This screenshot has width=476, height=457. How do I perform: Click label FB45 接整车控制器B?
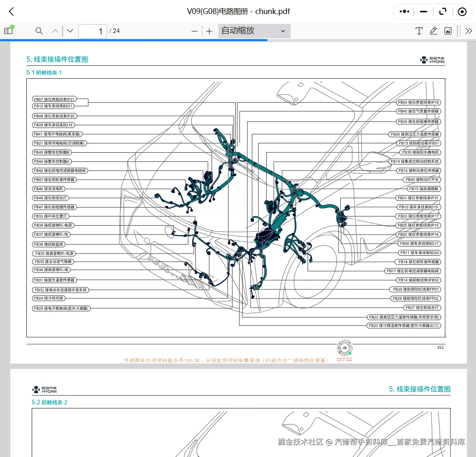click(52, 152)
